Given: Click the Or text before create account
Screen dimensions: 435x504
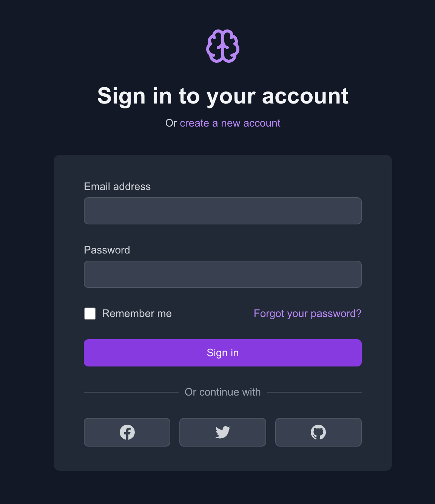Looking at the screenshot, I should 171,123.
